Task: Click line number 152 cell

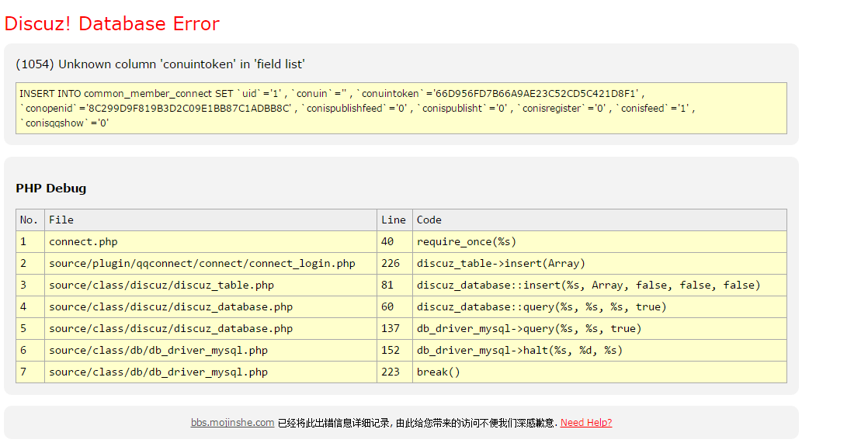Action: [394, 350]
